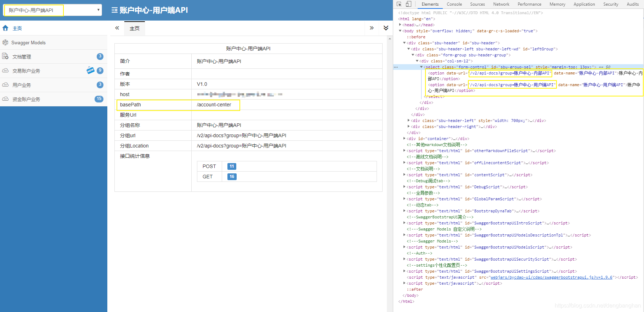The height and width of the screenshot is (312, 644).
Task: Click the selected-node ellipsis in DevTools
Action: pos(396,67)
